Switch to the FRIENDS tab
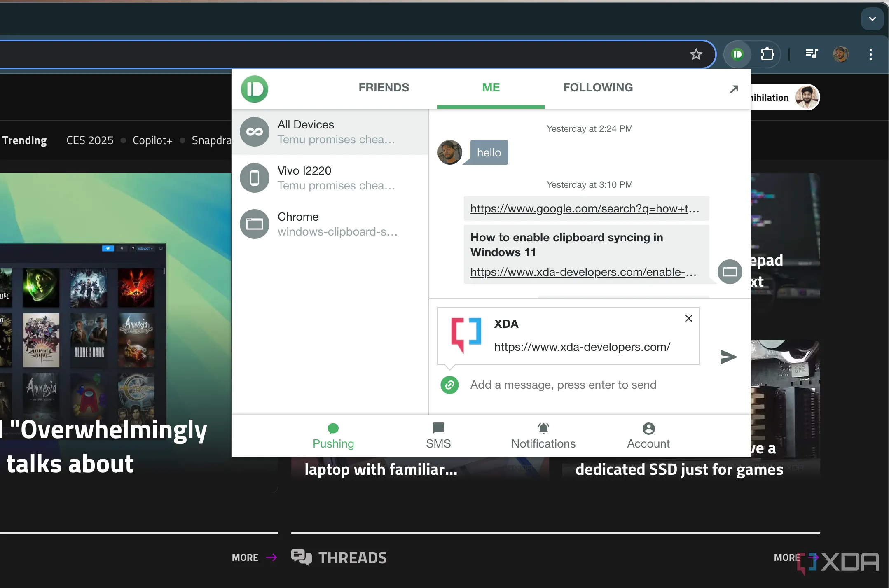The image size is (889, 588). [x=384, y=88]
